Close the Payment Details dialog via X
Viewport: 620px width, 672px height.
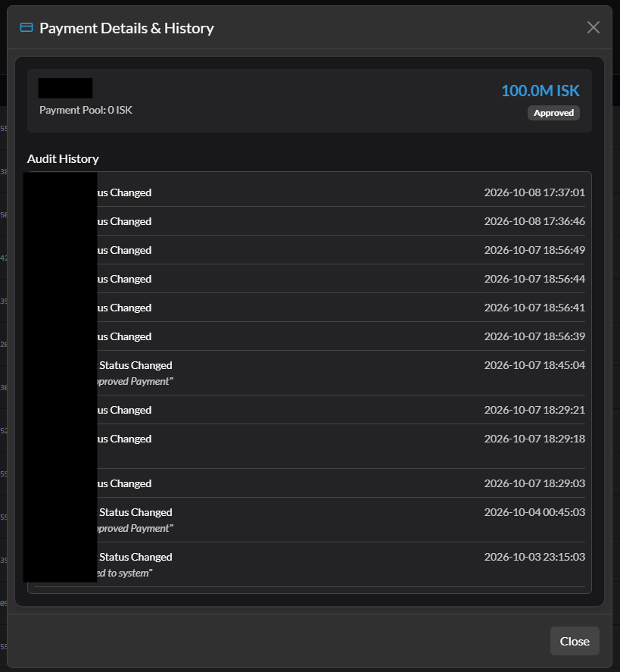click(x=593, y=27)
